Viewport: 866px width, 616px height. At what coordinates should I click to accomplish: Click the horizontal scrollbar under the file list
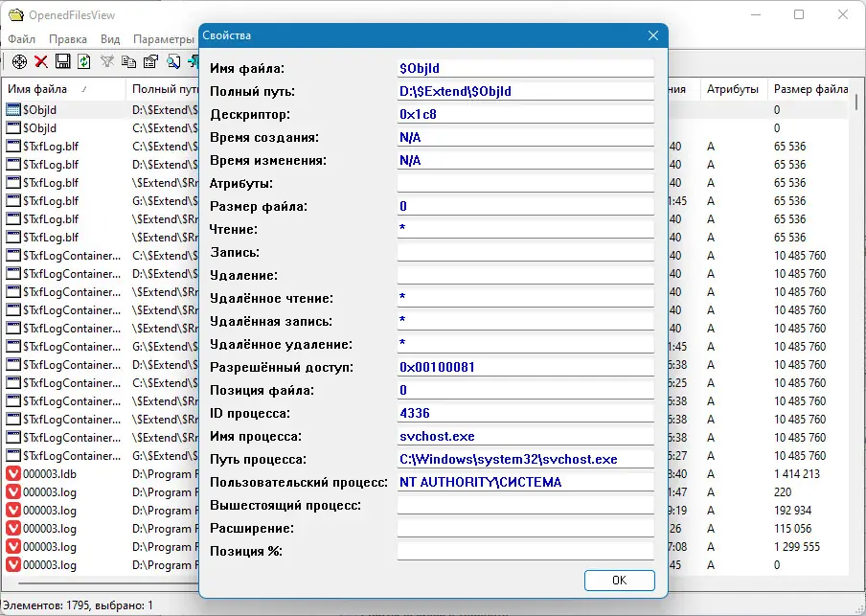click(110, 582)
